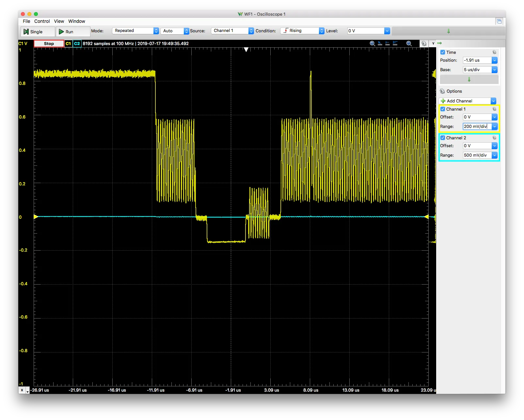Click the trigger position marker at top
Screen dimensions: 524x420
(x=246, y=50)
